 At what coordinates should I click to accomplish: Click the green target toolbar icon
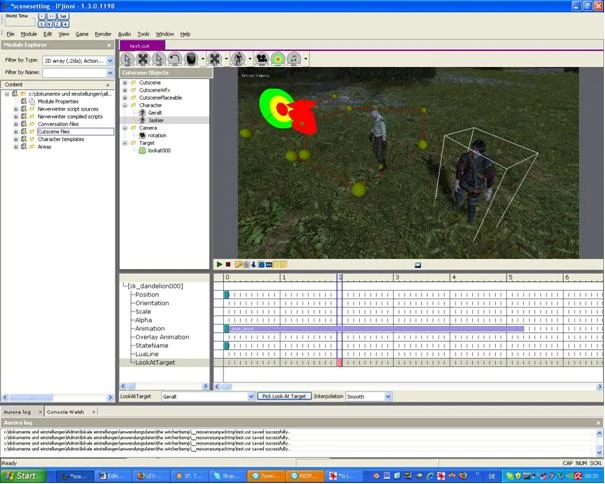pos(278,59)
